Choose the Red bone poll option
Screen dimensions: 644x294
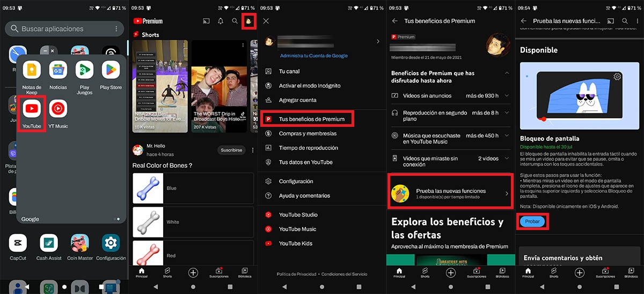pos(193,253)
